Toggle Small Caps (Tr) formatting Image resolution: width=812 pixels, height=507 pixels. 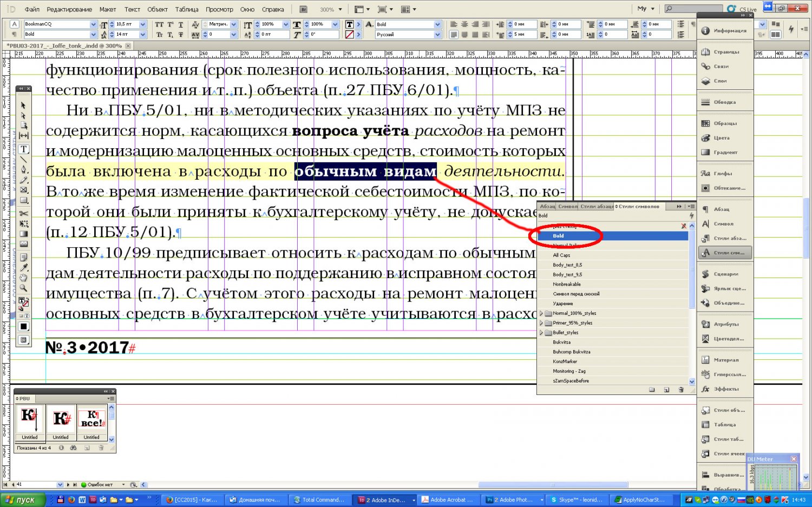coord(159,35)
